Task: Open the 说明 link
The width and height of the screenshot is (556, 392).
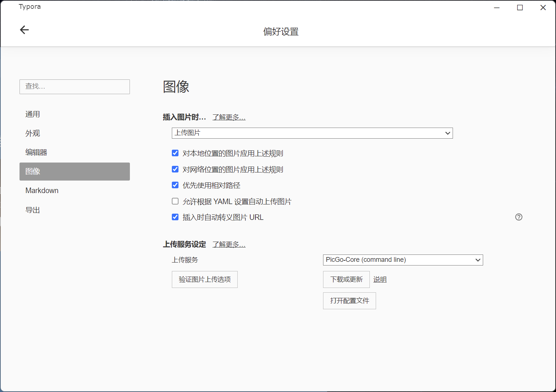Action: tap(380, 279)
